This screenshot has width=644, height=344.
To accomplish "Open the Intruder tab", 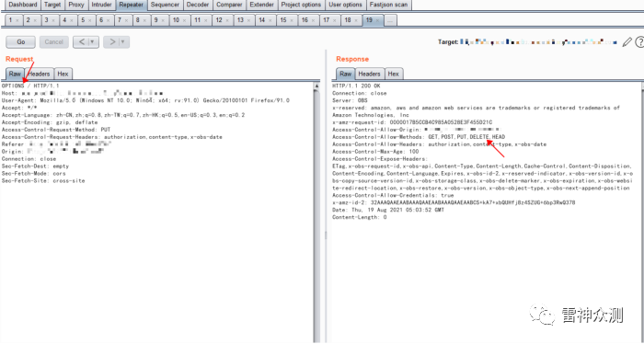I will 101,5.
